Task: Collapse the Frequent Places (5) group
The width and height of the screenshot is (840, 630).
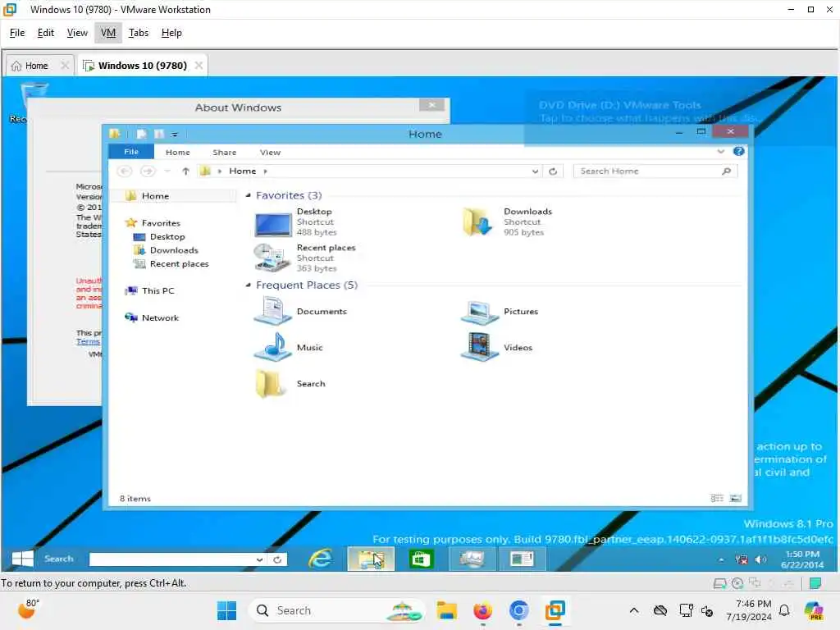Action: 248,285
